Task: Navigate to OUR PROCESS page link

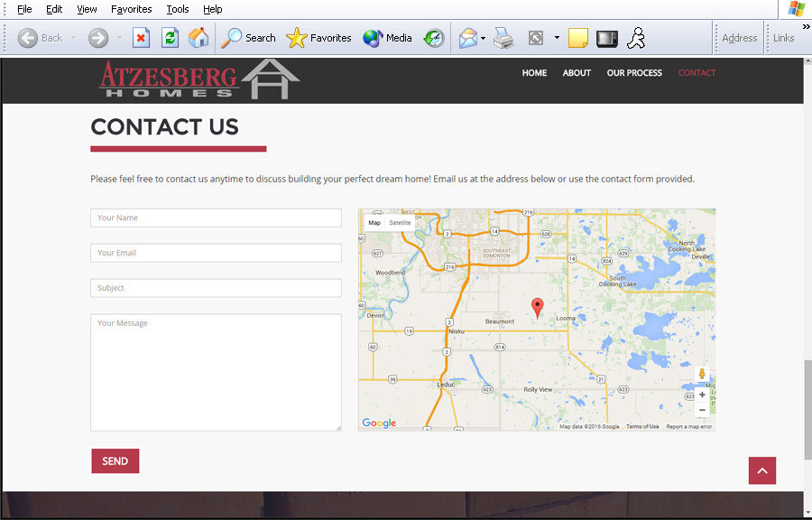Action: [x=634, y=73]
